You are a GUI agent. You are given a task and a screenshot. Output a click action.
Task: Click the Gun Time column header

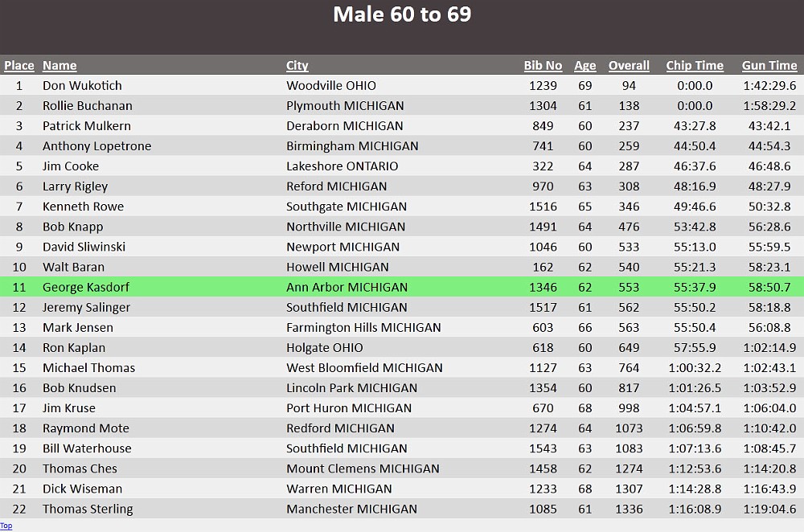point(769,65)
